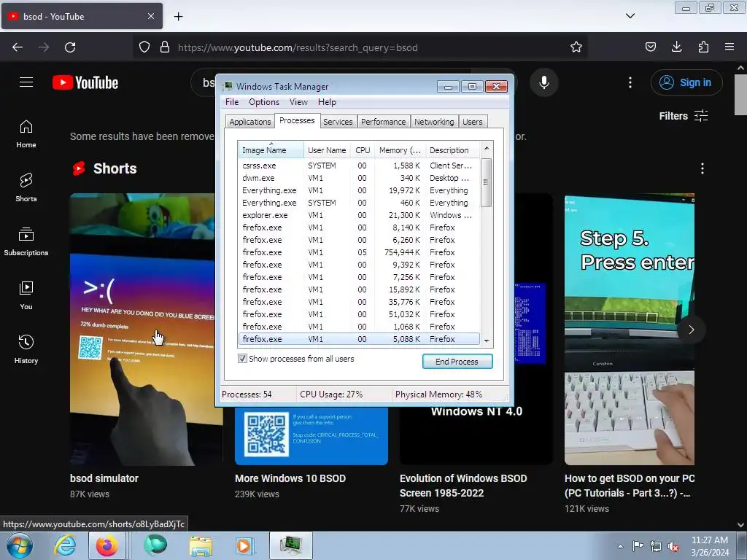Click process list scroll up arrow
The image size is (747, 560).
click(x=487, y=148)
